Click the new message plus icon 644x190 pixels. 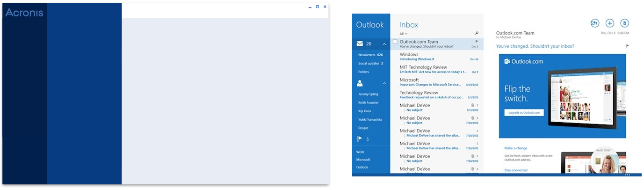point(610,23)
